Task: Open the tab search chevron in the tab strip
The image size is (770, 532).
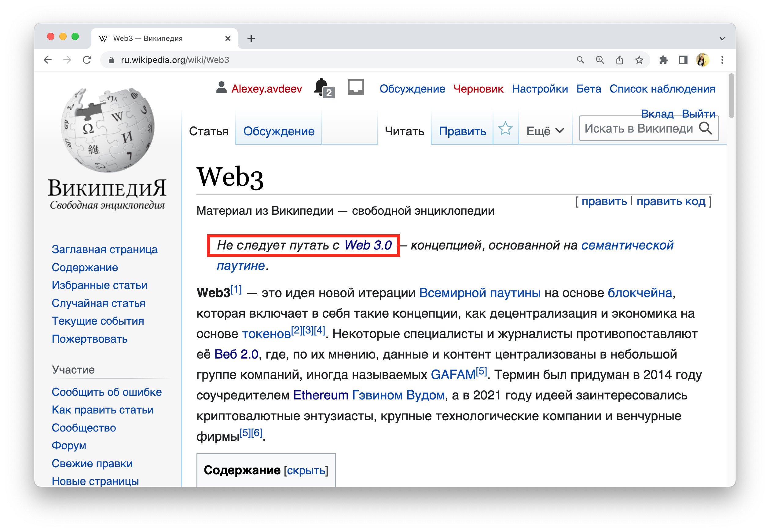Action: 722,39
